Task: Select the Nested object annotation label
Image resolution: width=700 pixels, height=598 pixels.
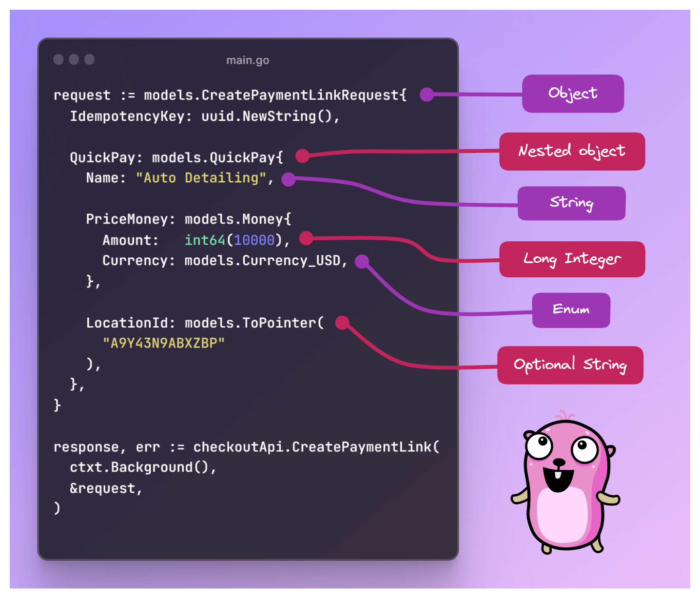Action: coord(571,152)
